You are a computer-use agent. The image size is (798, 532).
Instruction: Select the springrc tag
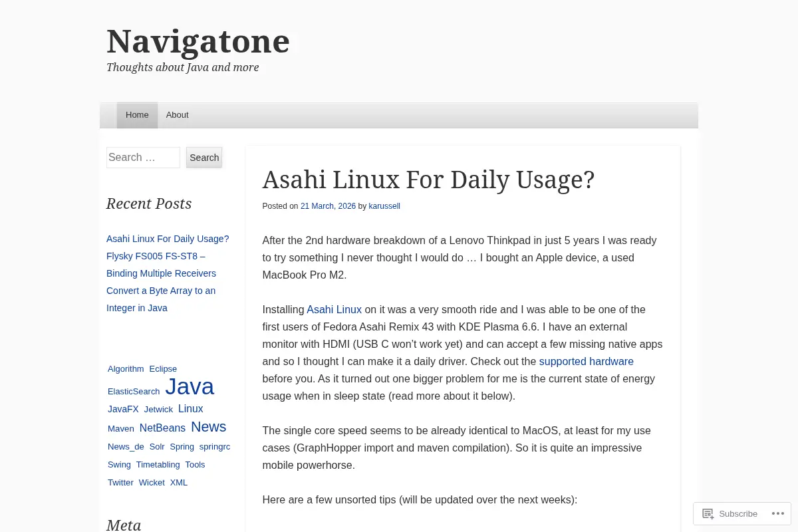(x=215, y=446)
